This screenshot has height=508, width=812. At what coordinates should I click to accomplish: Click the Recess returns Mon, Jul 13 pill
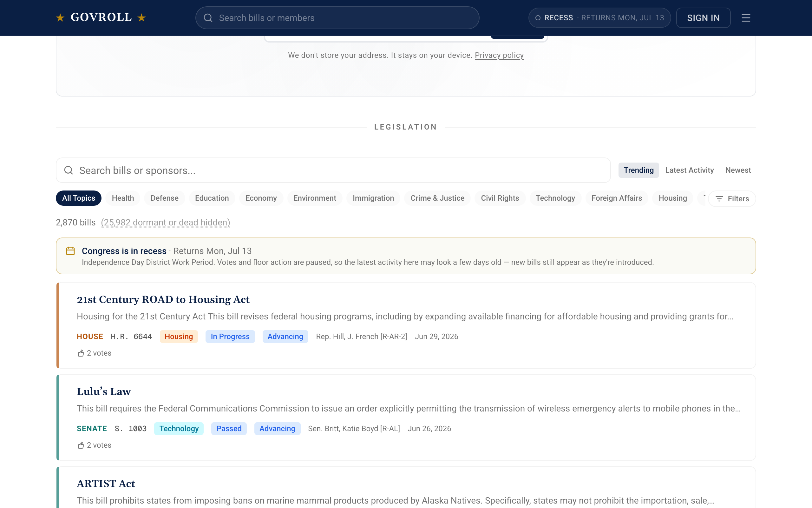pyautogui.click(x=599, y=18)
